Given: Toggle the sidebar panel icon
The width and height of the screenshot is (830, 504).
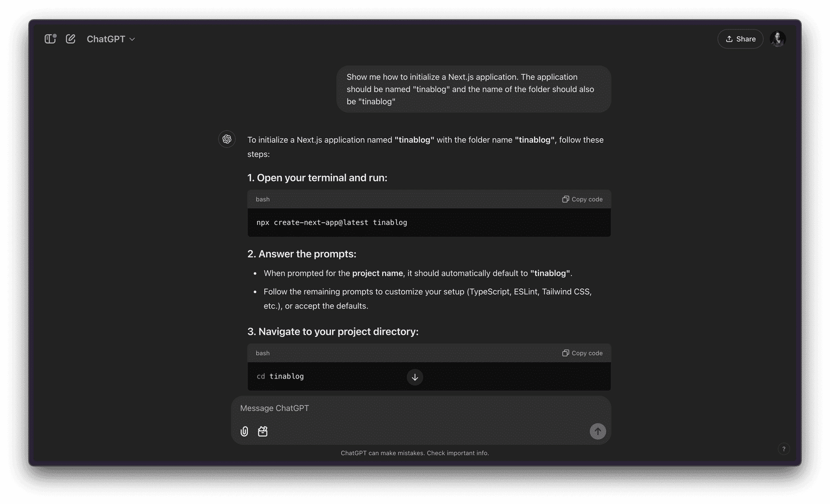Looking at the screenshot, I should pyautogui.click(x=50, y=39).
